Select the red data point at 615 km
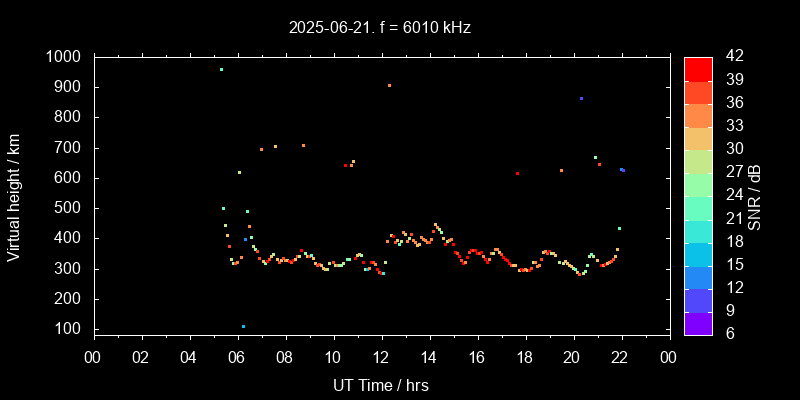The image size is (800, 400). point(517,174)
